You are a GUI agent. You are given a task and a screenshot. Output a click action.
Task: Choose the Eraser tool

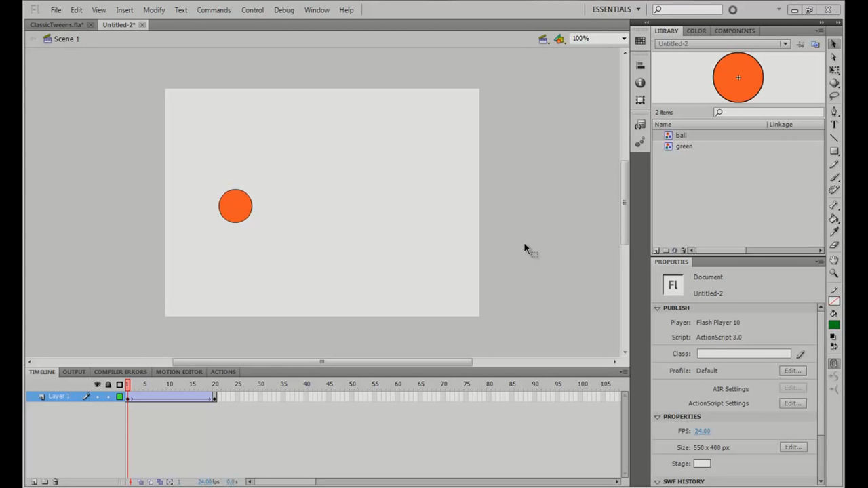pyautogui.click(x=834, y=245)
